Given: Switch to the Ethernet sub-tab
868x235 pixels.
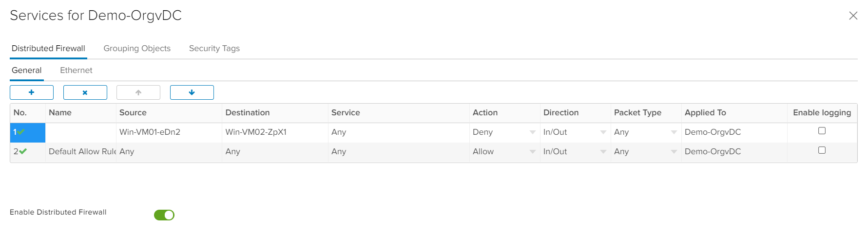Looking at the screenshot, I should point(76,71).
